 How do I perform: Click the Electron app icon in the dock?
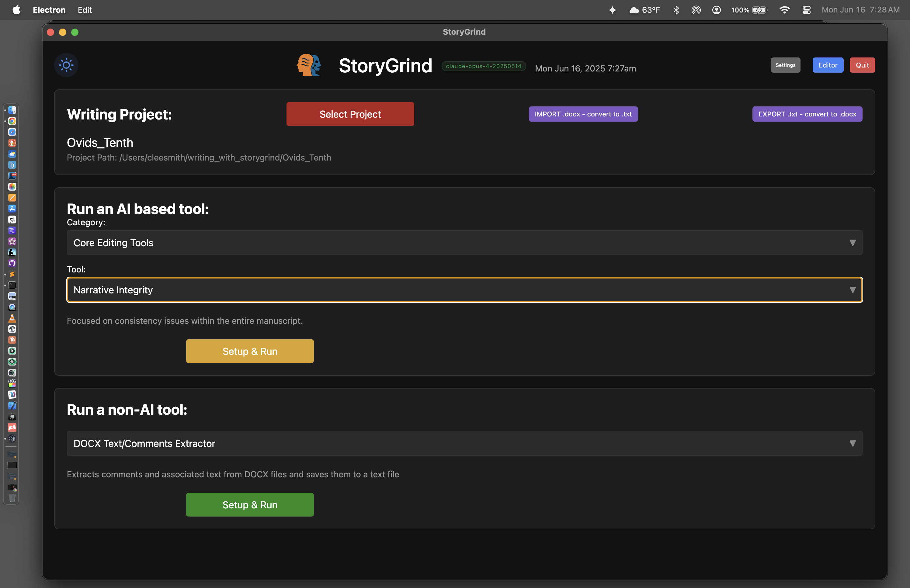12,438
